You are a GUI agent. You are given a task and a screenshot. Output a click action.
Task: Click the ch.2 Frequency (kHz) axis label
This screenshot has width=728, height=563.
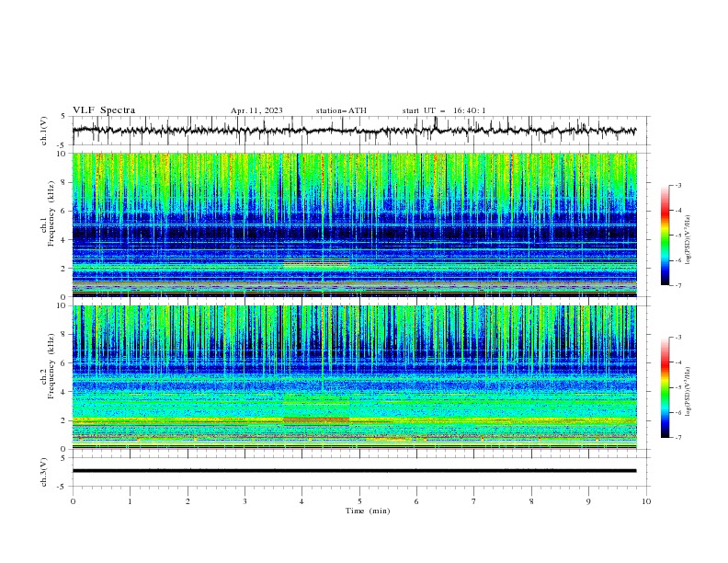48,366
